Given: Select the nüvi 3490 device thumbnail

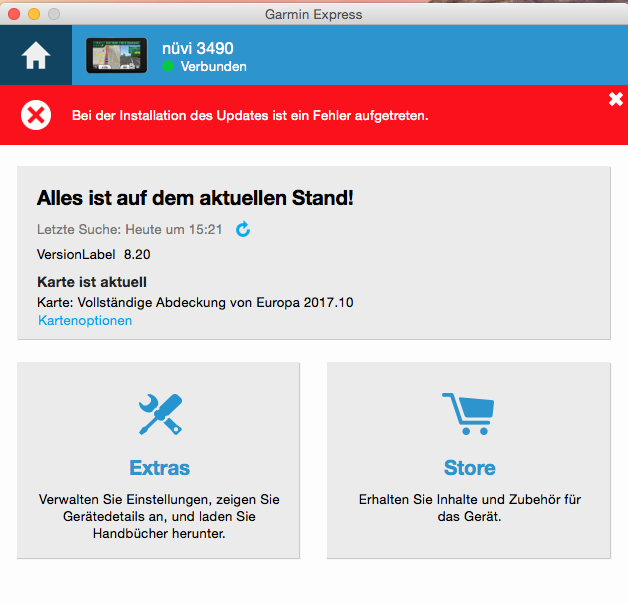Looking at the screenshot, I should click(116, 56).
